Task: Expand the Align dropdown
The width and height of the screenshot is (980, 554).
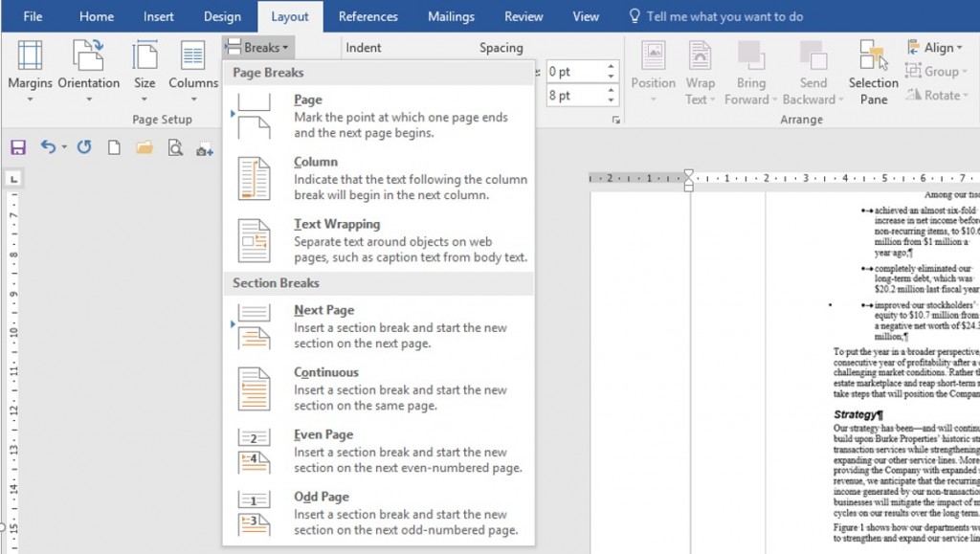Action: [939, 47]
